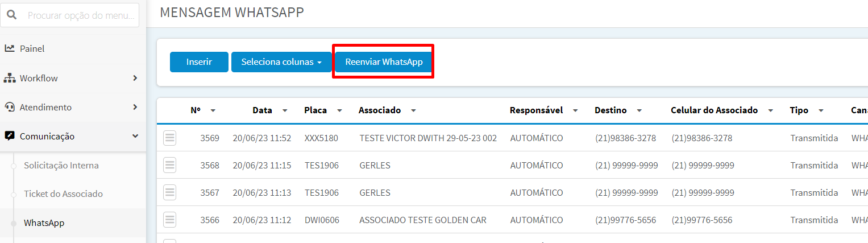Expand the Workflow menu
Screen dimensions: 868x243
(73, 78)
